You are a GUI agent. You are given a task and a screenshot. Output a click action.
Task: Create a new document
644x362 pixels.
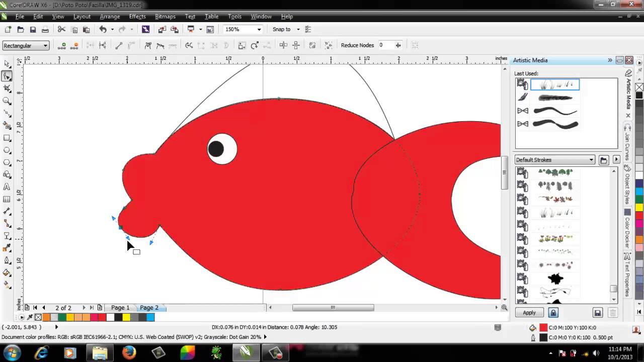pyautogui.click(x=8, y=30)
